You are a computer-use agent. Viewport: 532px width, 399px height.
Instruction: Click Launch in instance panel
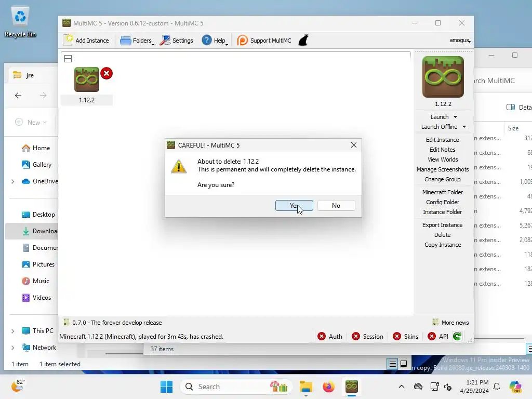click(x=440, y=117)
